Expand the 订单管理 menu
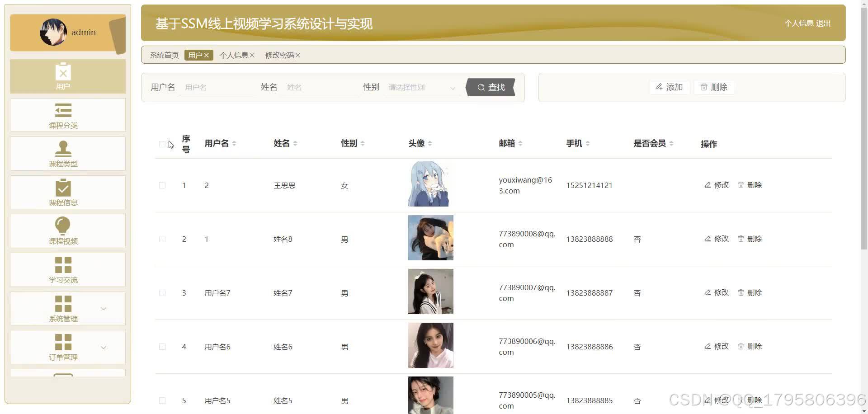Image resolution: width=868 pixels, height=414 pixels. (63, 347)
